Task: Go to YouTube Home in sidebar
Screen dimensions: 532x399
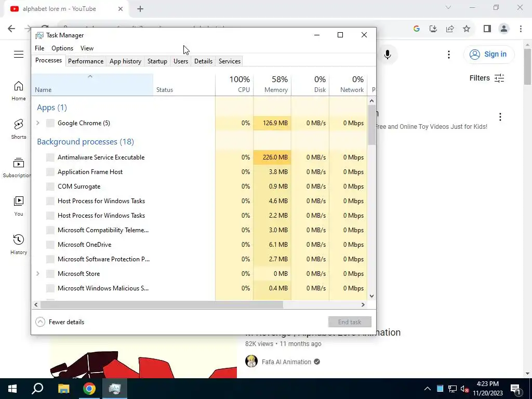Action: click(x=19, y=91)
